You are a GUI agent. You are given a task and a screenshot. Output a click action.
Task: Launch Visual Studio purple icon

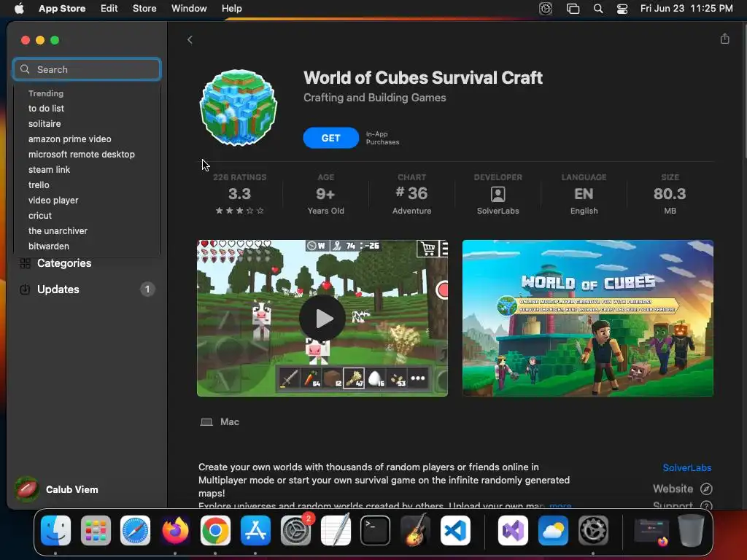pyautogui.click(x=513, y=530)
